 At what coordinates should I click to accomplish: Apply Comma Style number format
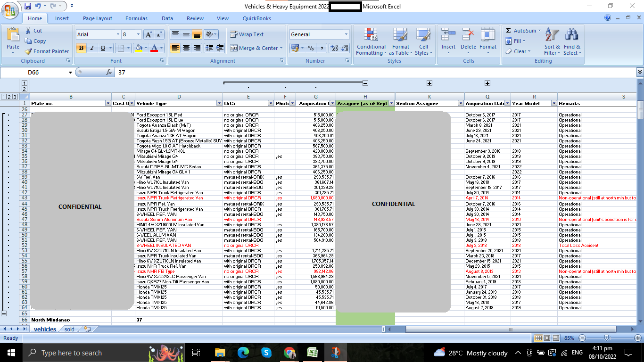point(322,48)
